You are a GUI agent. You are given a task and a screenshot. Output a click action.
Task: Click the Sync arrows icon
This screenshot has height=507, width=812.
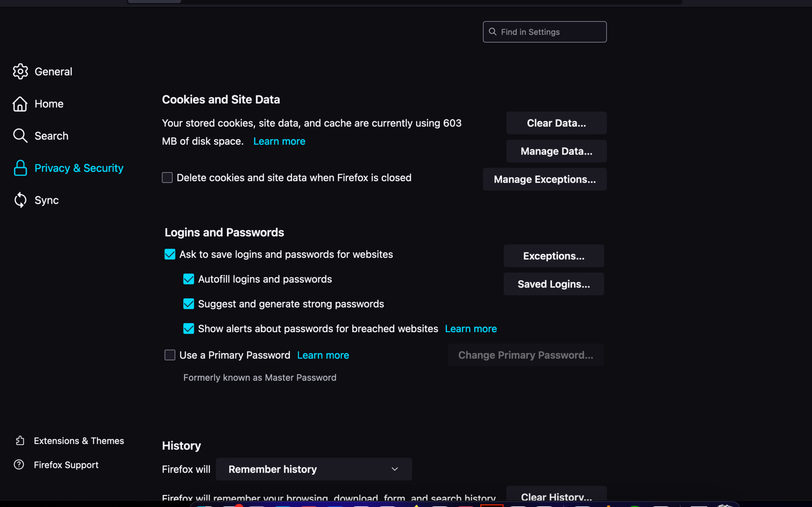point(20,200)
